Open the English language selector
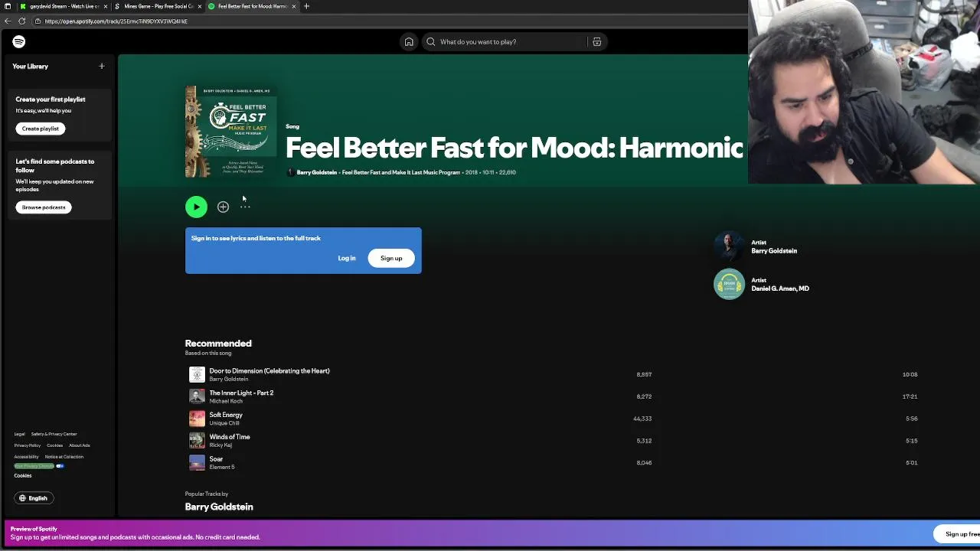 (x=33, y=498)
